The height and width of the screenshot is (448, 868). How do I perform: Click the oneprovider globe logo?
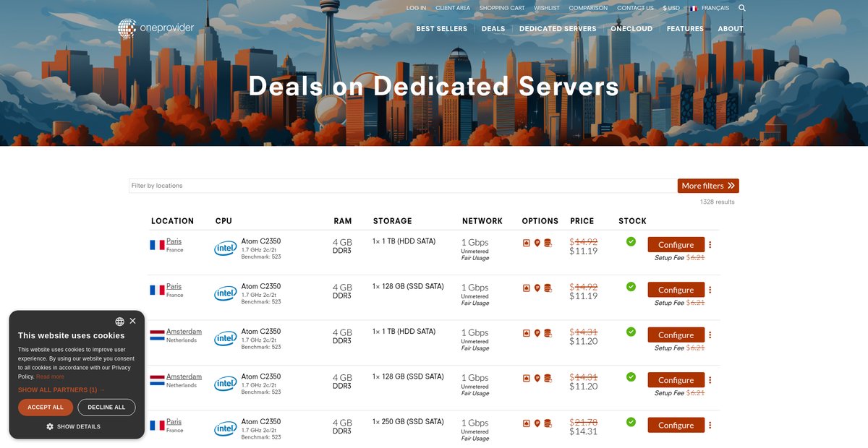(x=127, y=28)
